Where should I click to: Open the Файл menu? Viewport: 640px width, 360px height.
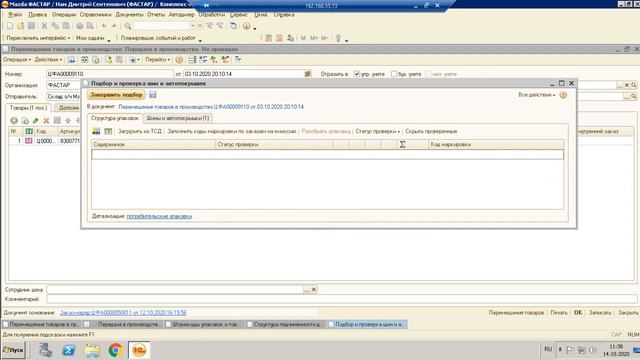[15, 15]
